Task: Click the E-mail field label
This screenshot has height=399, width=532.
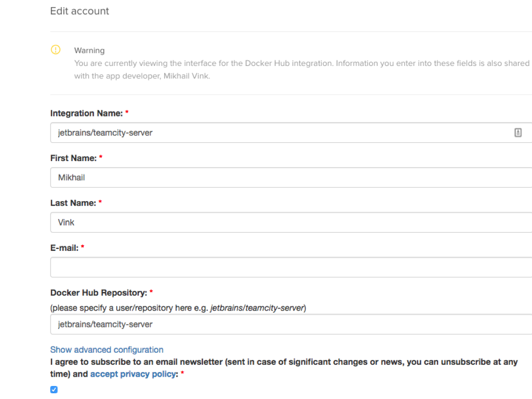Action: pyautogui.click(x=64, y=248)
